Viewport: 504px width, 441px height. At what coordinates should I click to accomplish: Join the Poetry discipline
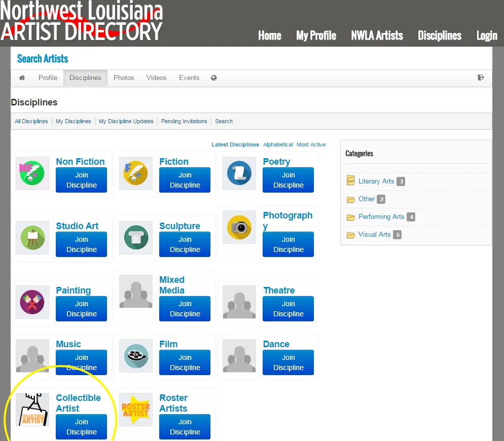289,180
